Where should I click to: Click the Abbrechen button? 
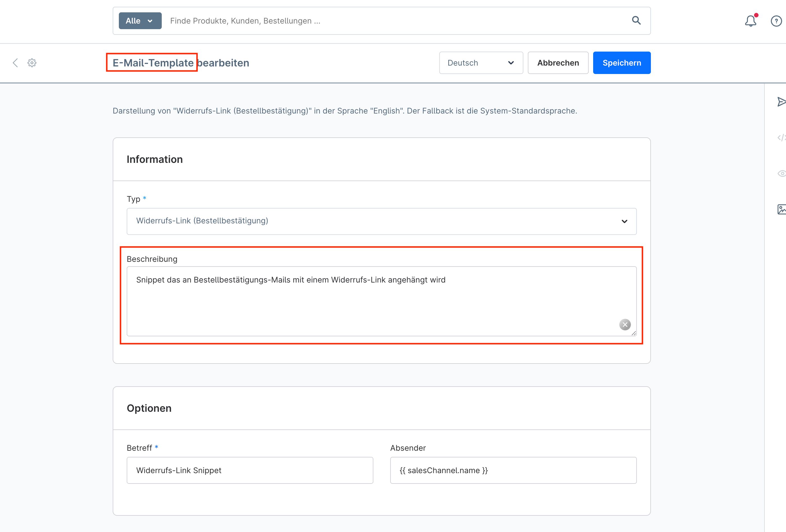point(558,63)
